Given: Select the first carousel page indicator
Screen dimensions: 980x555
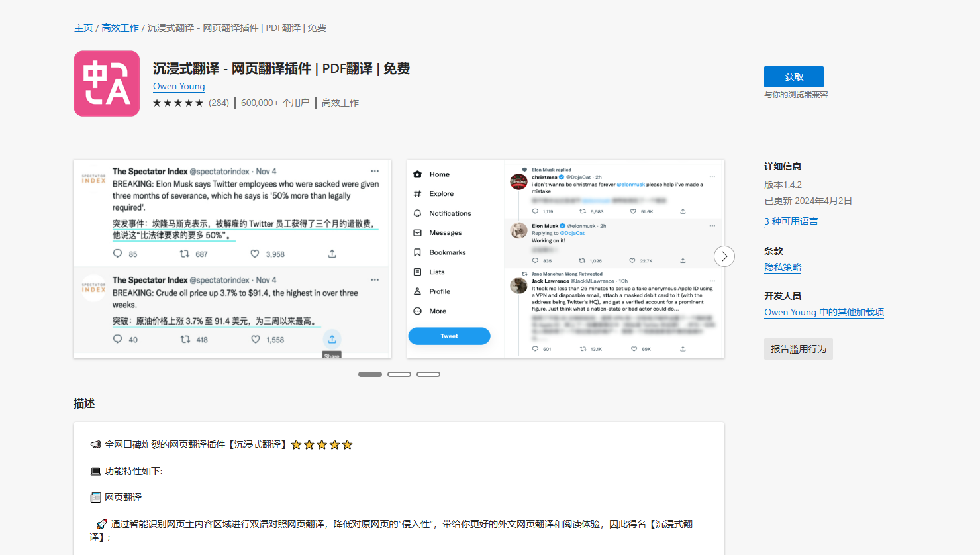Looking at the screenshot, I should [370, 374].
